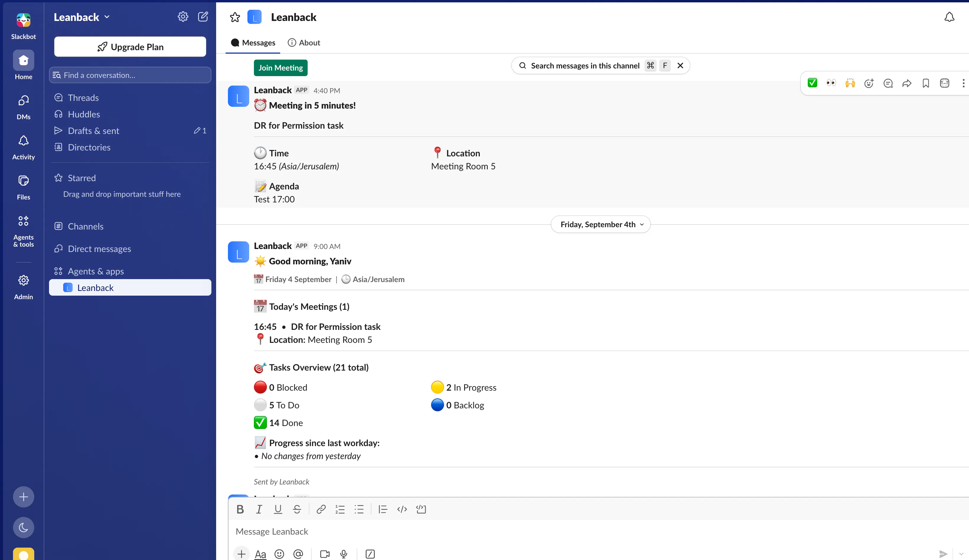
Task: Toggle strikethrough formatting in the composer
Action: pyautogui.click(x=297, y=509)
